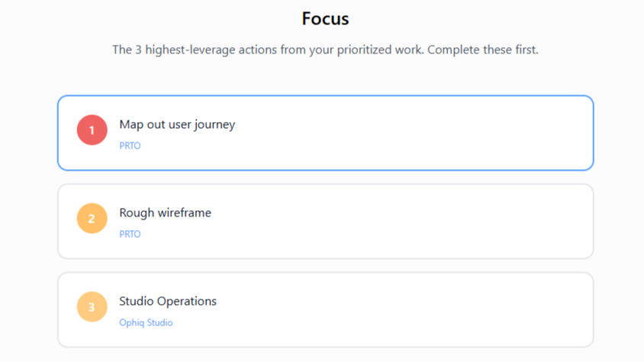Open the Ophiq Studio project link
644x362 pixels.
[146, 322]
